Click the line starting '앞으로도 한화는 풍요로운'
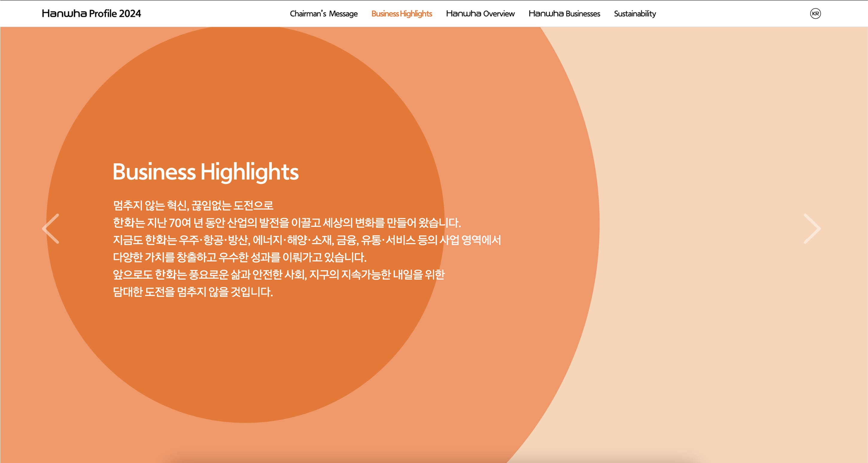 point(279,275)
